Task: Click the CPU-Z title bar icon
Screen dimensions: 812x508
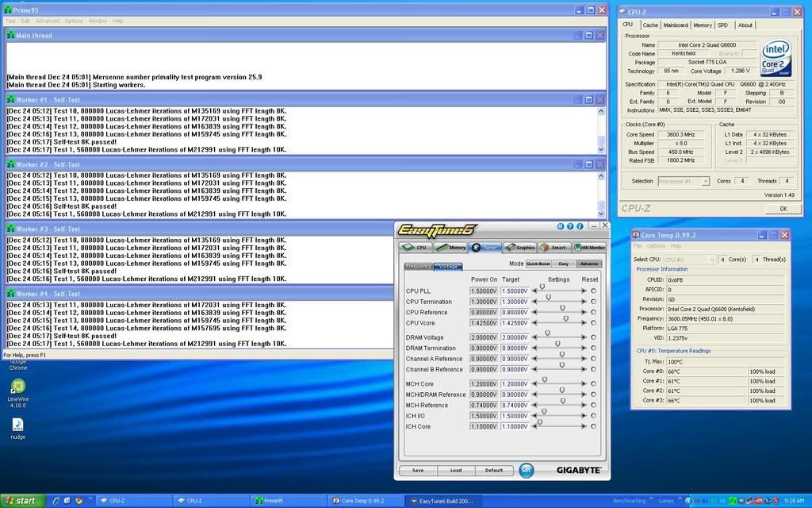Action: pos(623,11)
